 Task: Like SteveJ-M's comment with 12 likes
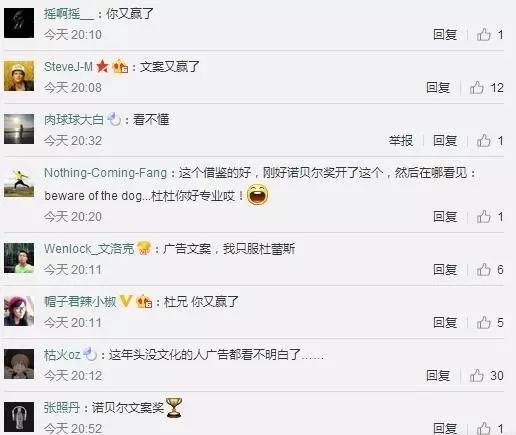[x=477, y=88]
